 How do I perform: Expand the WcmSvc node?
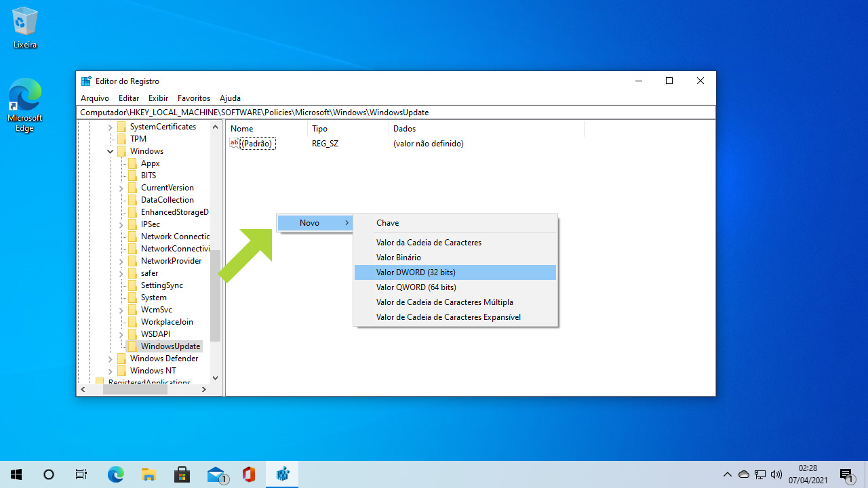click(x=121, y=310)
